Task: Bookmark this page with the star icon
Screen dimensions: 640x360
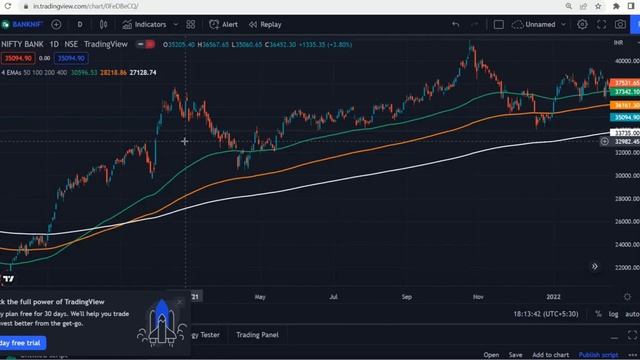Action: tap(598, 6)
